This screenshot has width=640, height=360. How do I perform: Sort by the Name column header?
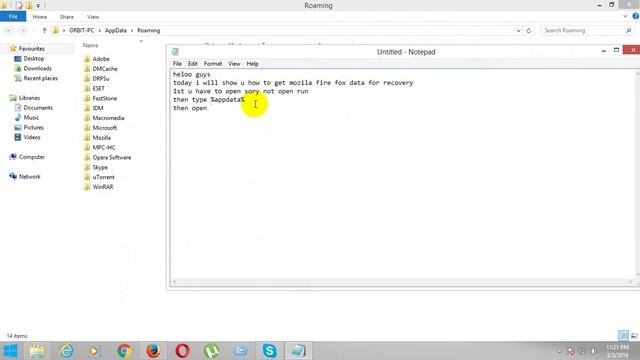point(91,45)
